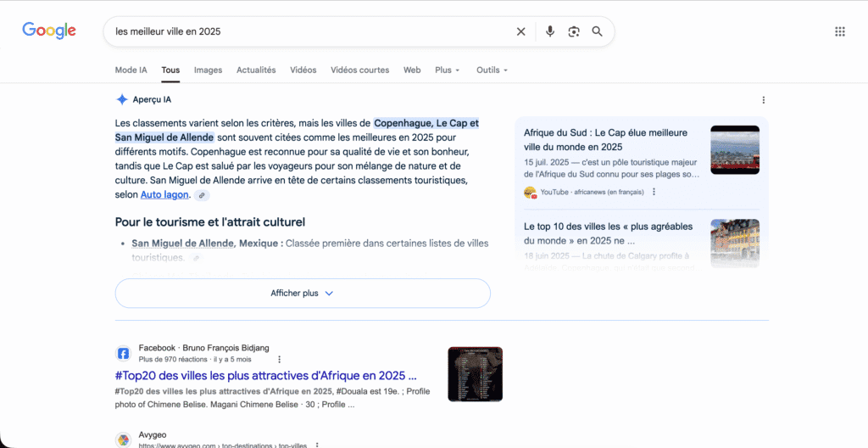This screenshot has width=868, height=448.
Task: Click Facebook Top20 result thumbnail
Action: pyautogui.click(x=475, y=374)
